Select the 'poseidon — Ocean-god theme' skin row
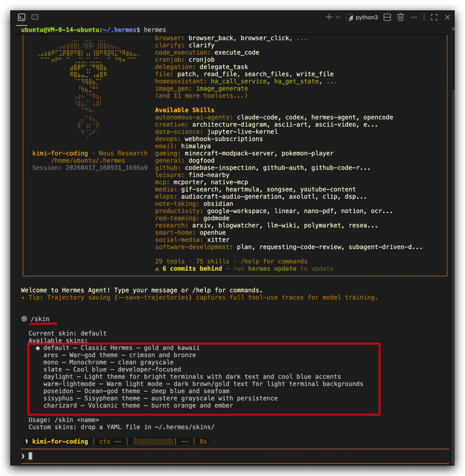This screenshot has height=476, width=465. pos(136,391)
